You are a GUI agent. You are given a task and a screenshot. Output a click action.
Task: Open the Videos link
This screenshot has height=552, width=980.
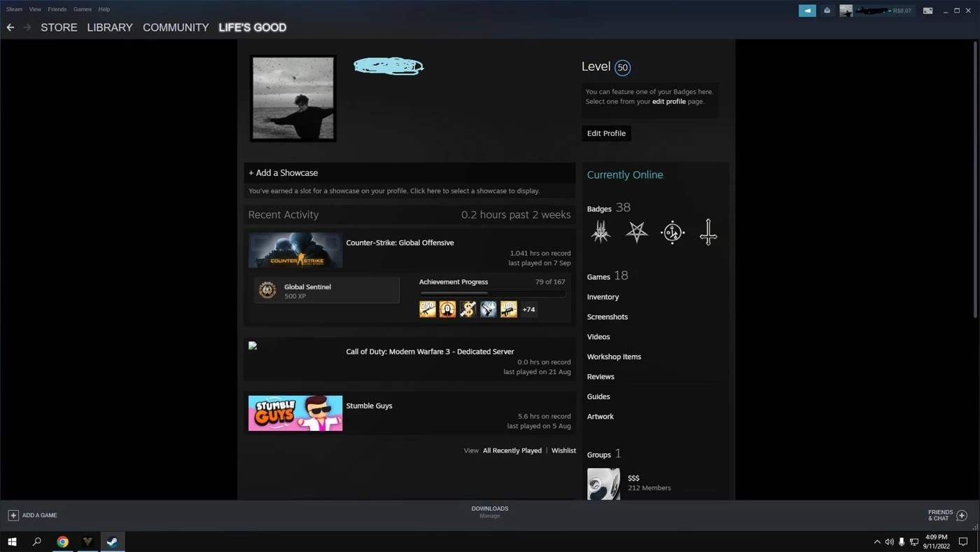598,337
